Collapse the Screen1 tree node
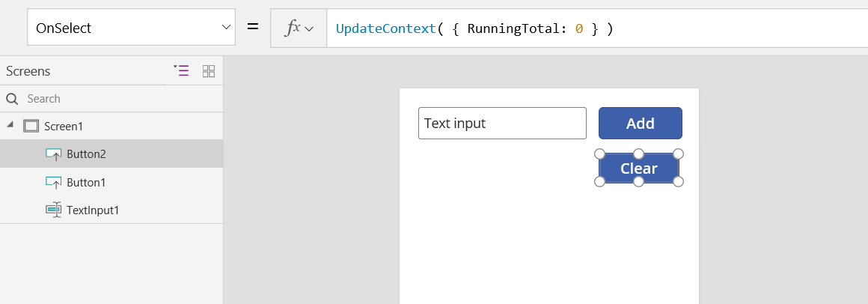 tap(10, 125)
